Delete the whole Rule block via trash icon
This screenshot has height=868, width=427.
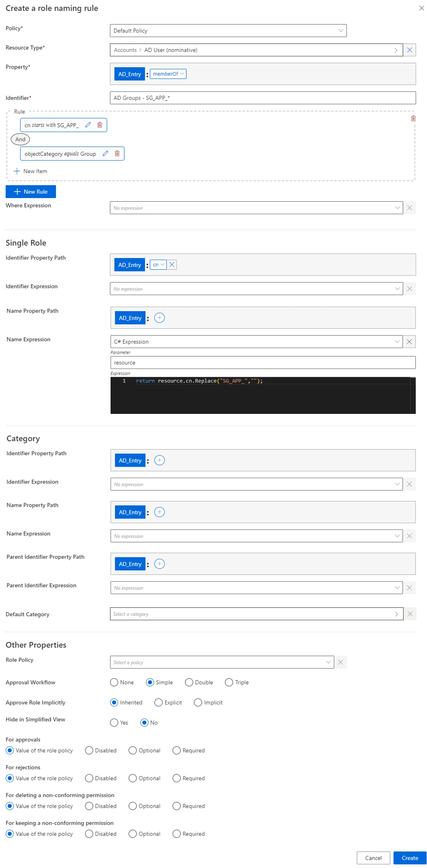[413, 118]
